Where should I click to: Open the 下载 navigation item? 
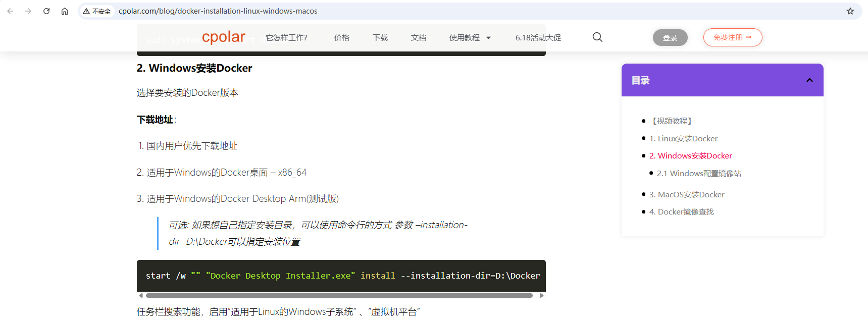pos(380,38)
